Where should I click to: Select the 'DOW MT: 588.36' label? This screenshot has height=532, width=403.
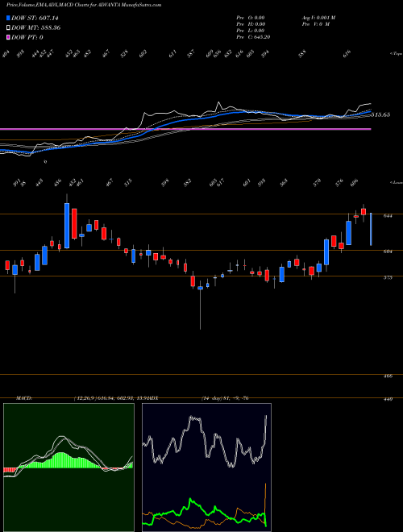(x=35, y=27)
